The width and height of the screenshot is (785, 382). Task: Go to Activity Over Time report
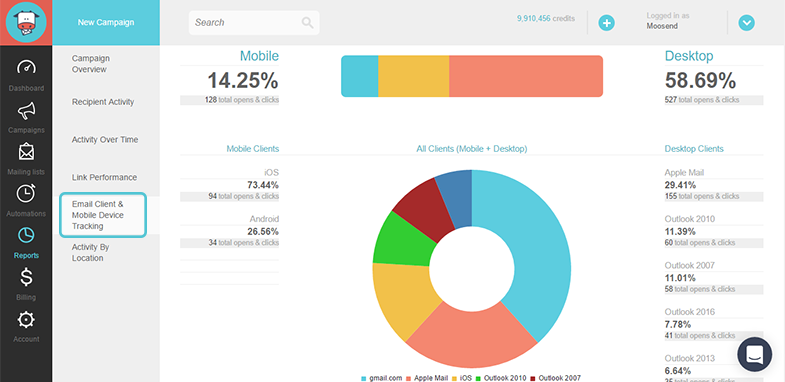105,140
